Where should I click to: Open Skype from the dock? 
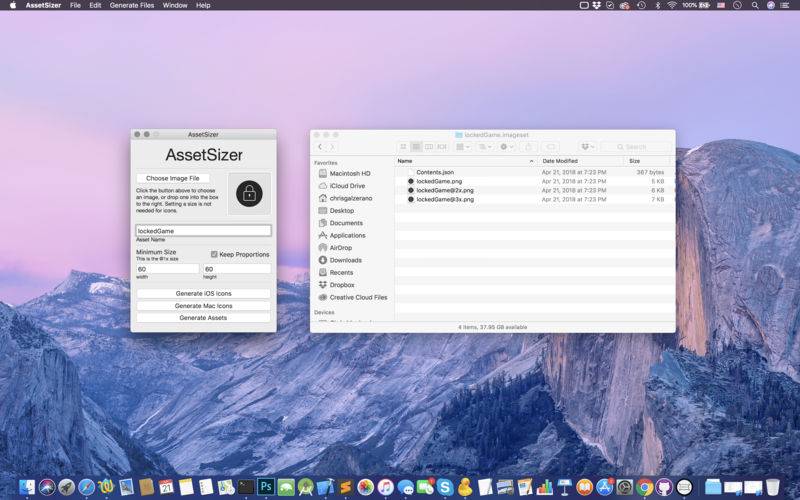point(445,487)
